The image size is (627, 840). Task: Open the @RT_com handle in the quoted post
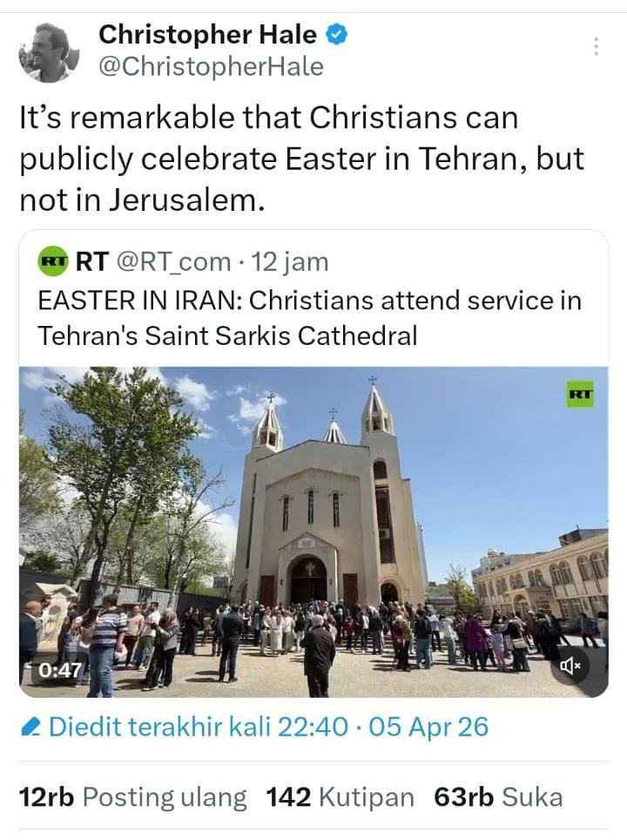(174, 261)
